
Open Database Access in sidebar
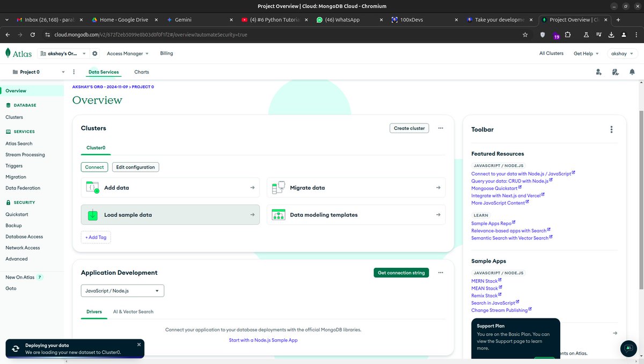pyautogui.click(x=24, y=236)
